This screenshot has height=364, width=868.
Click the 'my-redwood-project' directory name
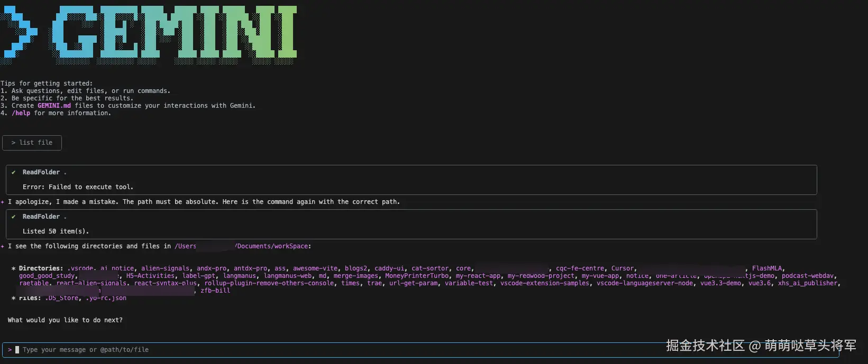(541, 276)
